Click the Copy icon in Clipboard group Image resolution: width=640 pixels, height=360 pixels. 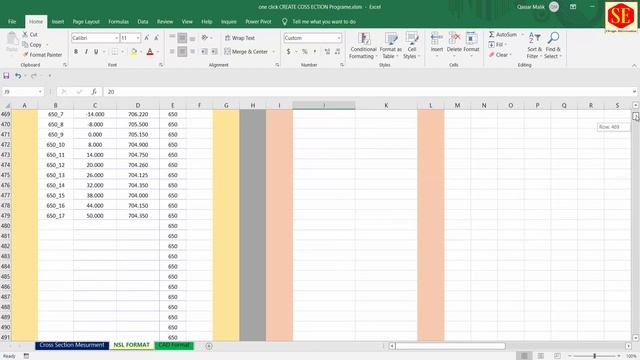coord(25,44)
